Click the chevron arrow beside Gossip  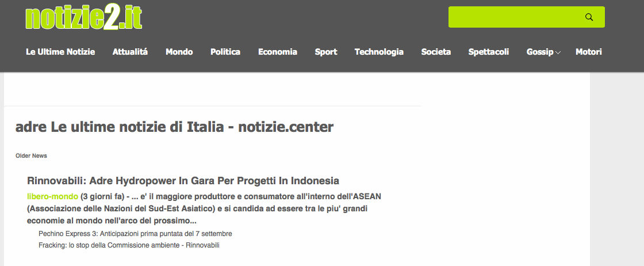click(558, 52)
